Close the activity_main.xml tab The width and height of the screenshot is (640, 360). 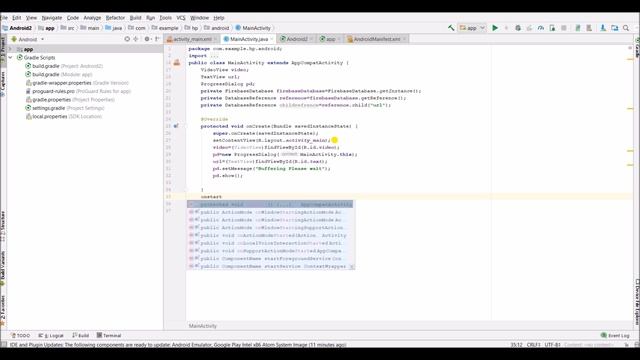pos(216,39)
